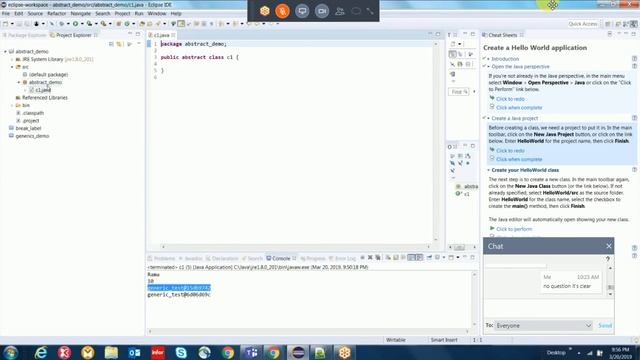
Task: Click the highlighted generic_test console line
Action: (179, 288)
